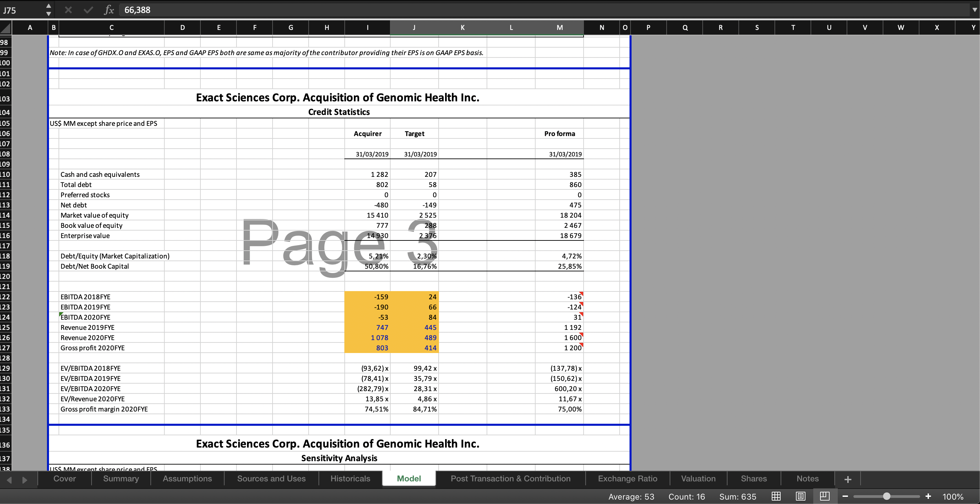Select row 110 header
The height and width of the screenshot is (504, 980).
click(5, 174)
